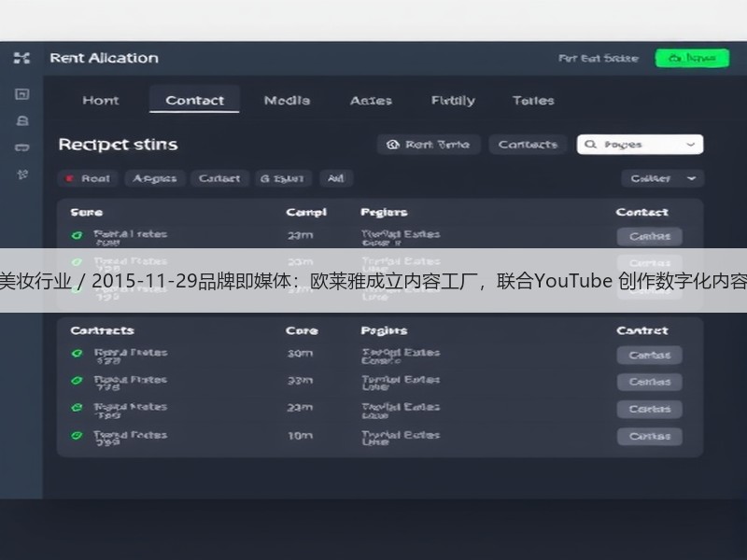
Task: Select the lock-shaped sidebar icon
Action: pos(22,121)
